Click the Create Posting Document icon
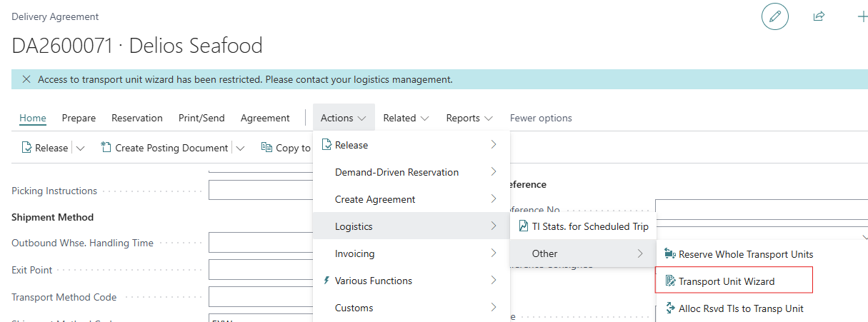The width and height of the screenshot is (868, 322). 106,148
